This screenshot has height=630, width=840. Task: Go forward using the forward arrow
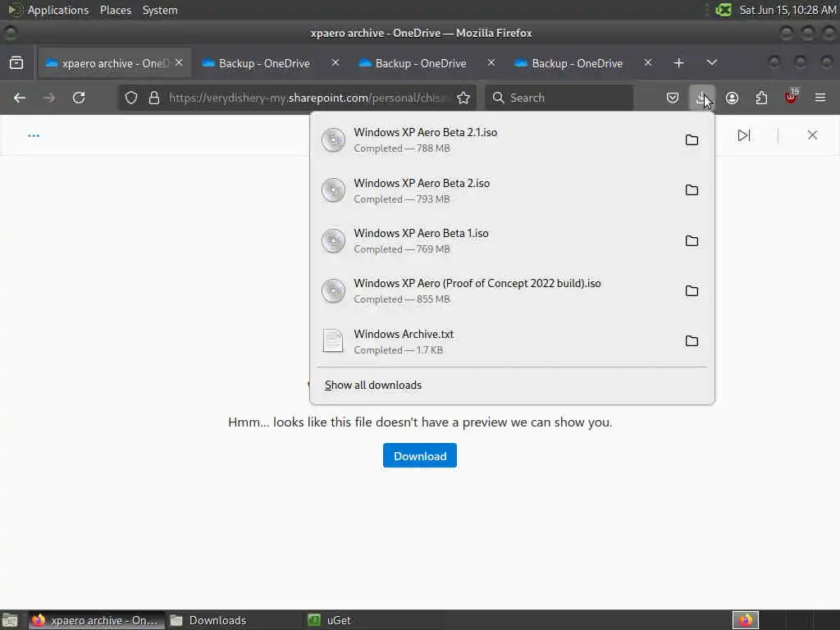(x=49, y=98)
